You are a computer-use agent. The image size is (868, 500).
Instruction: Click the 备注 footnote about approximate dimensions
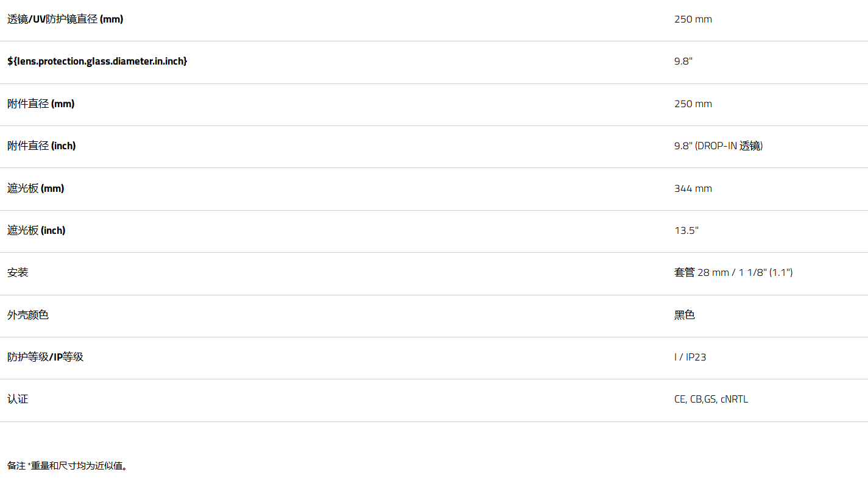[67, 466]
